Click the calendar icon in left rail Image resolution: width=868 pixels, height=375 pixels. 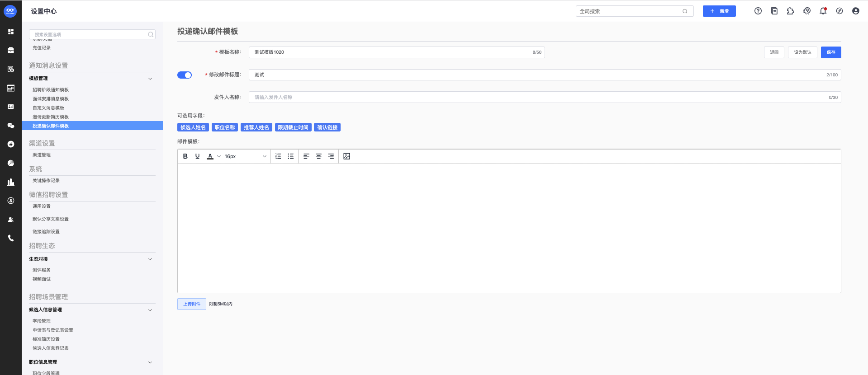coord(11,88)
